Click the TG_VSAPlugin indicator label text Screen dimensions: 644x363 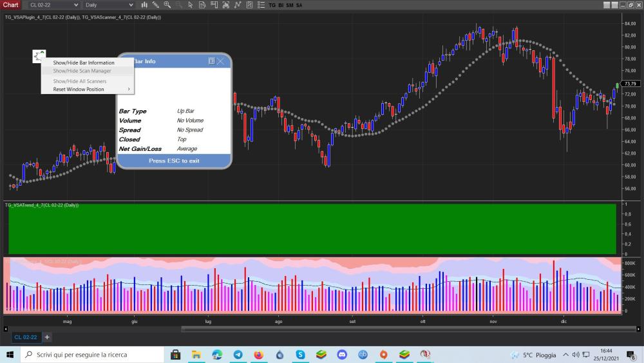(43, 17)
